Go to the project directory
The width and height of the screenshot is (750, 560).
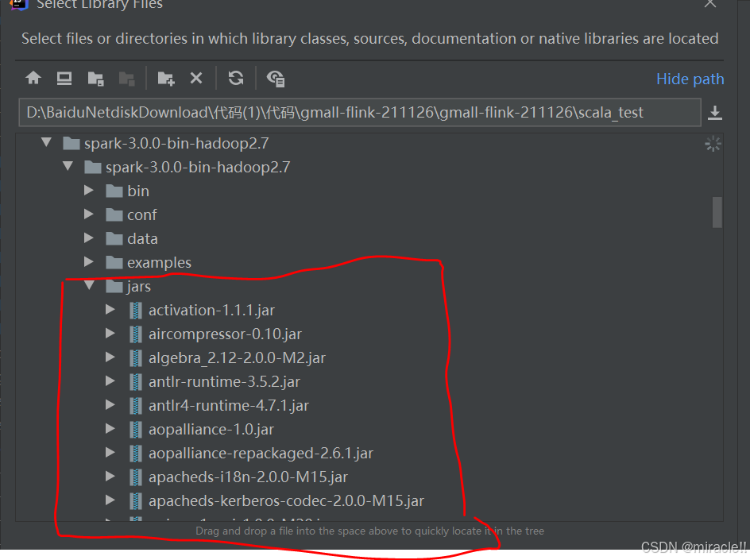tap(95, 79)
